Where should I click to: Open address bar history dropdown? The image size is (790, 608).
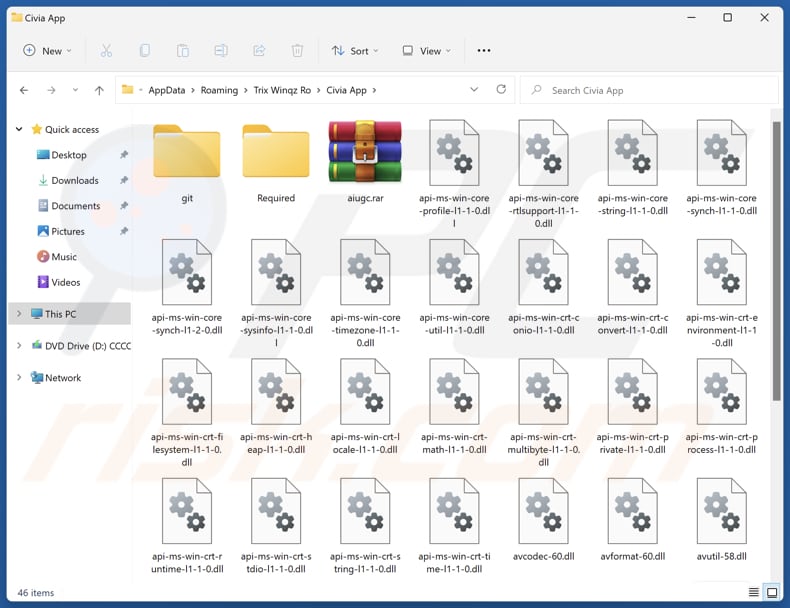coord(474,89)
